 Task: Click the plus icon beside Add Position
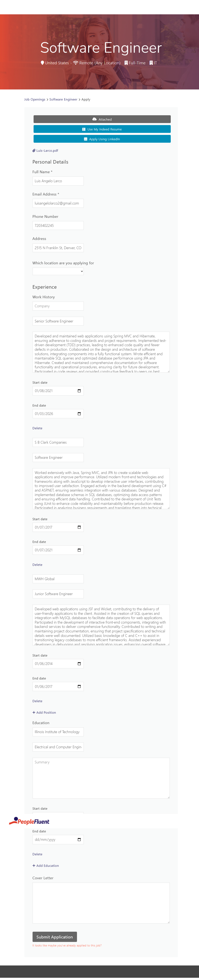tap(34, 713)
